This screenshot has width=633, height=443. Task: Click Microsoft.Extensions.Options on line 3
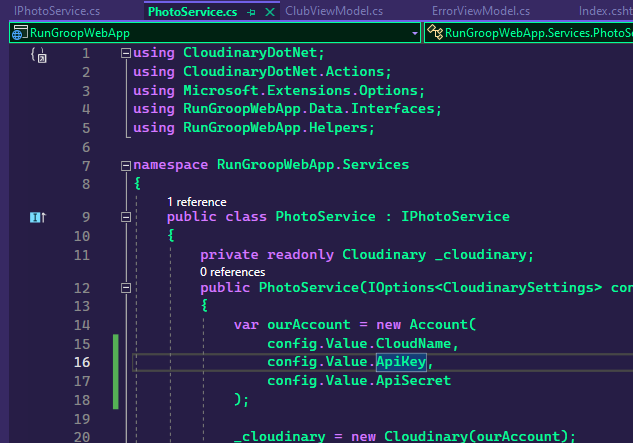(x=300, y=90)
